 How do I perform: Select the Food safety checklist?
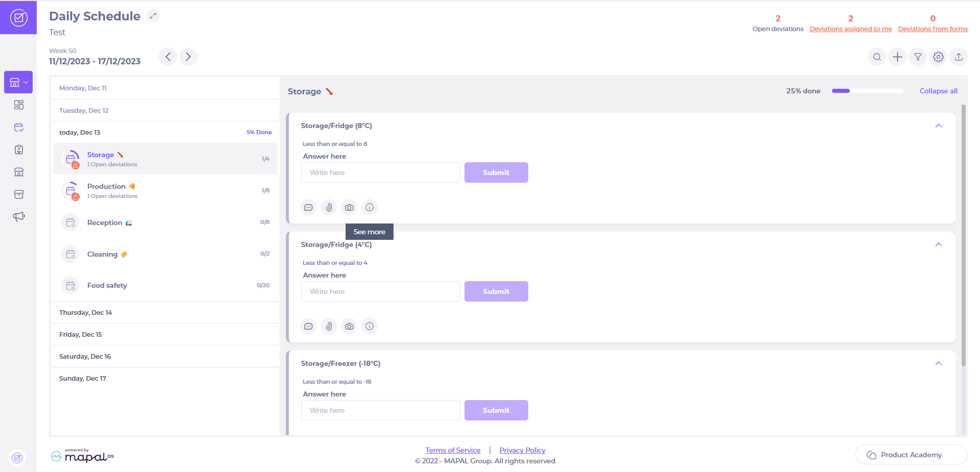point(165,285)
